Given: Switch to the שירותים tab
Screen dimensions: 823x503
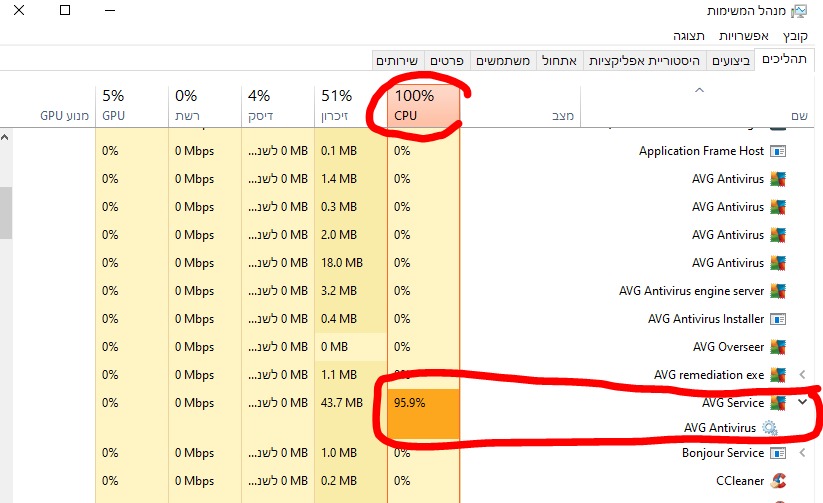Looking at the screenshot, I should tap(397, 61).
